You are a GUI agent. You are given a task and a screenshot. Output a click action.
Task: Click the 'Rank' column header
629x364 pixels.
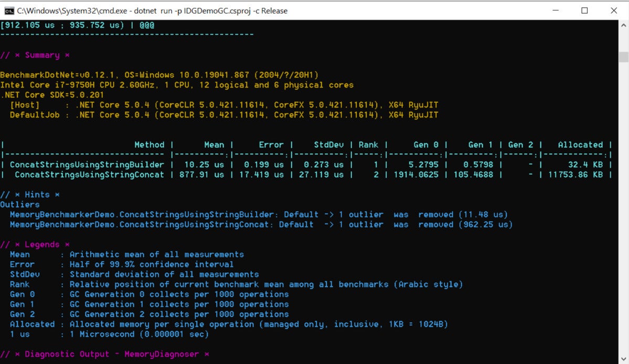368,145
